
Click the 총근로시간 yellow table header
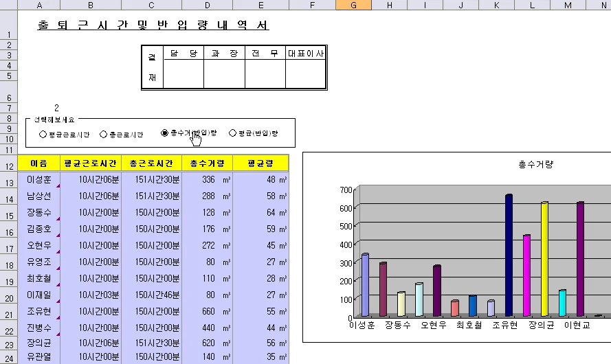(151, 163)
